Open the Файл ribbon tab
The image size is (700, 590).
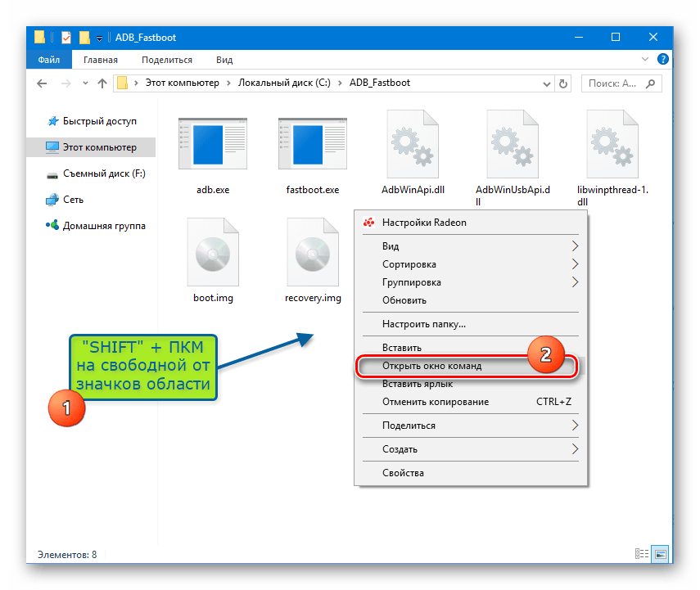[x=48, y=60]
